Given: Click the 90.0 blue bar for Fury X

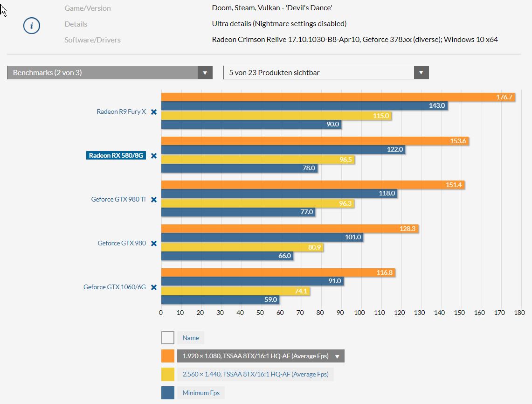Looking at the screenshot, I should 251,124.
